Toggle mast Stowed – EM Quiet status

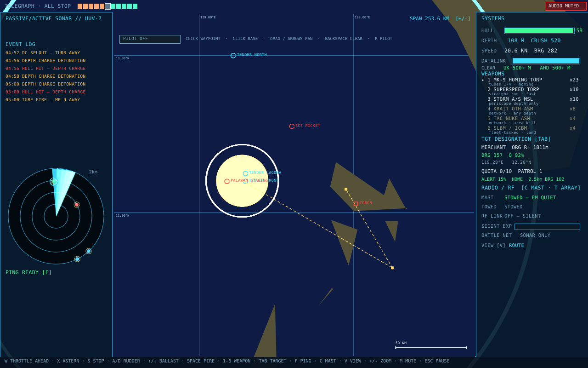tap(530, 198)
